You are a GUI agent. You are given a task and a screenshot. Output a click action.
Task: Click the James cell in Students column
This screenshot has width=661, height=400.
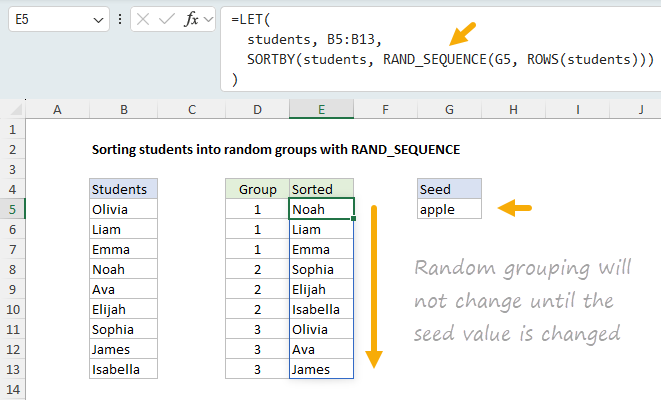pyautogui.click(x=124, y=349)
